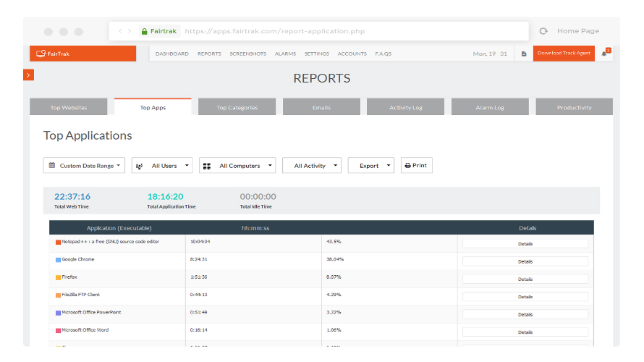Click orange swatch beside FileZilla FTP Client
The width and height of the screenshot is (644, 362).
(59, 295)
